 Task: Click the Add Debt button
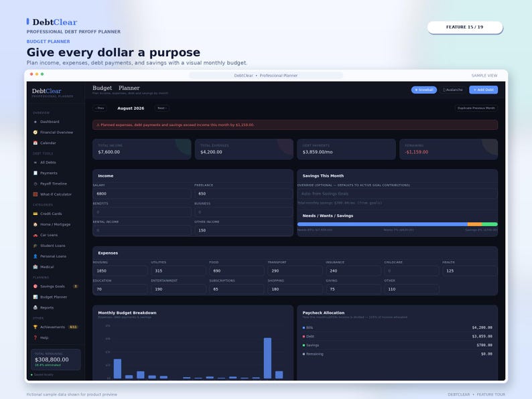(484, 90)
